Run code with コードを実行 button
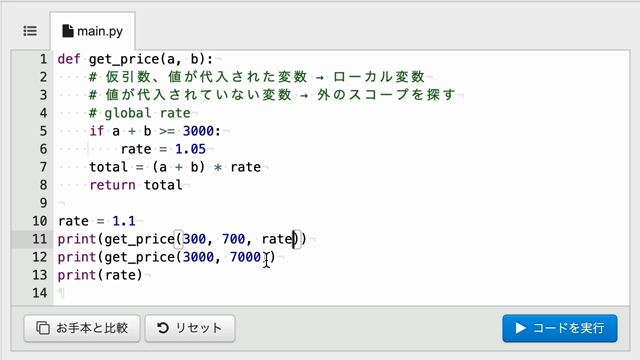The width and height of the screenshot is (640, 360). point(560,328)
